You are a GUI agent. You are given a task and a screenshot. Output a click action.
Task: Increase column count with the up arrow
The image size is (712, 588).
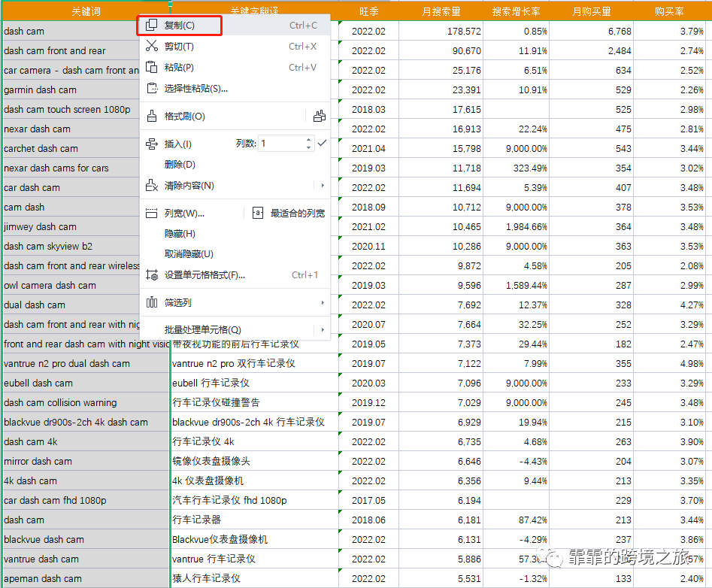pyautogui.click(x=309, y=140)
